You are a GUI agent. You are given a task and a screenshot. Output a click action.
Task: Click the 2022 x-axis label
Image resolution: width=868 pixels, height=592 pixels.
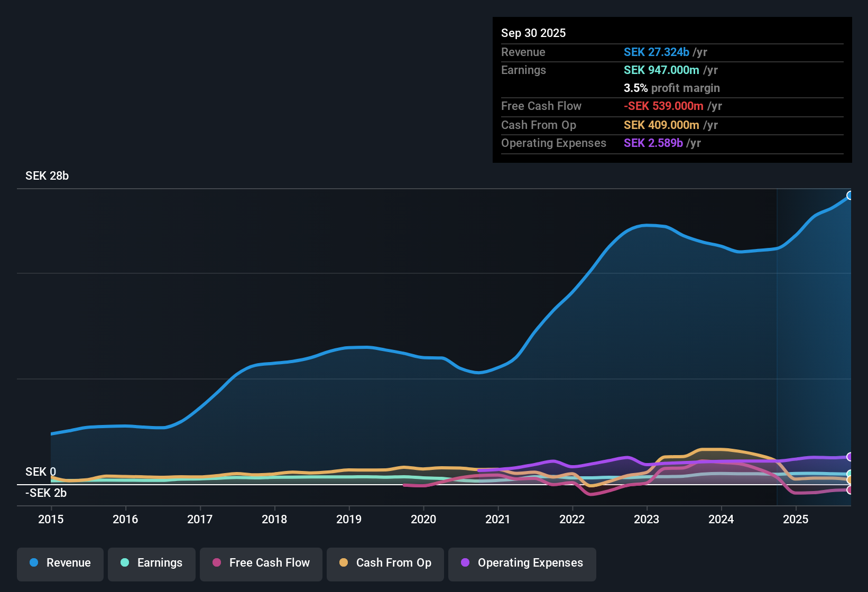572,520
